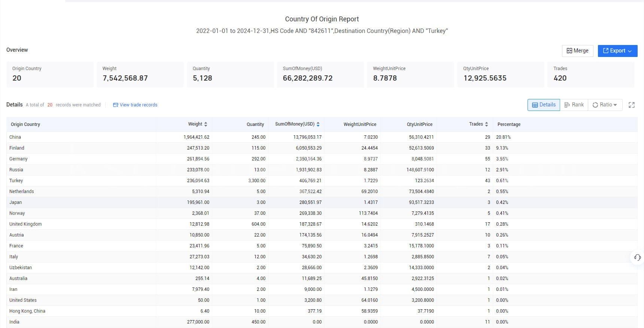This screenshot has height=328, width=644.
Task: Sort by Trades column arrows
Action: point(486,124)
